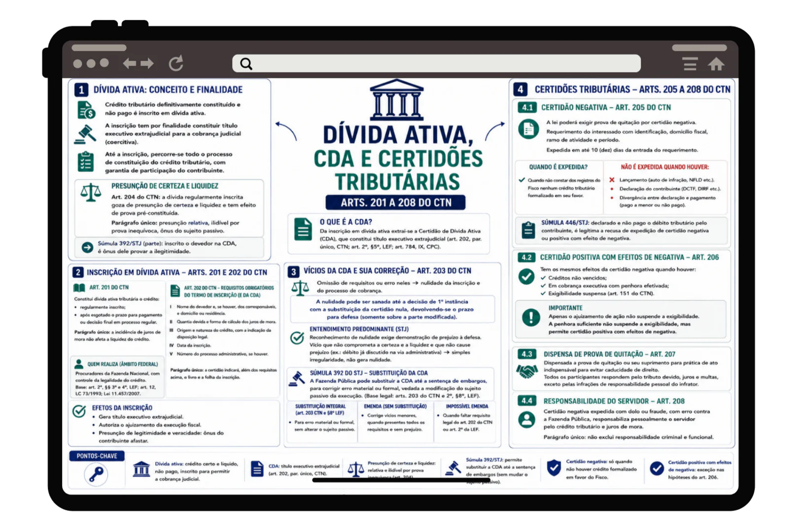Click the '4.4' badge beside 'Responsabilidade do Servidor'
Screen dimensions: 799x532
click(527, 401)
